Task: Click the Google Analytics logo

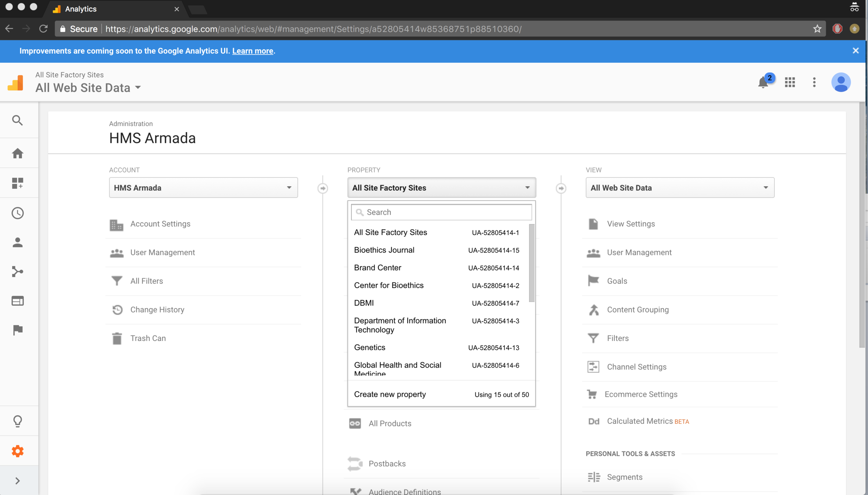Action: 15,82
